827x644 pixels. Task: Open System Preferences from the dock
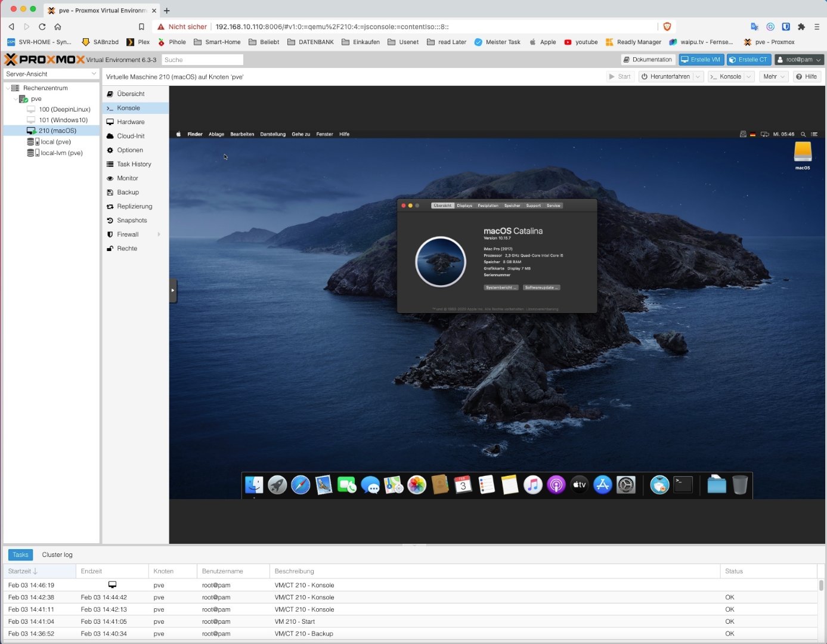point(626,485)
